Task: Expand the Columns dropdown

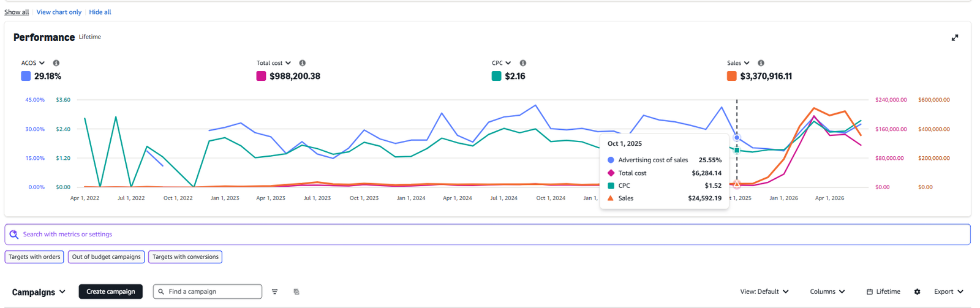Action: 827,292
